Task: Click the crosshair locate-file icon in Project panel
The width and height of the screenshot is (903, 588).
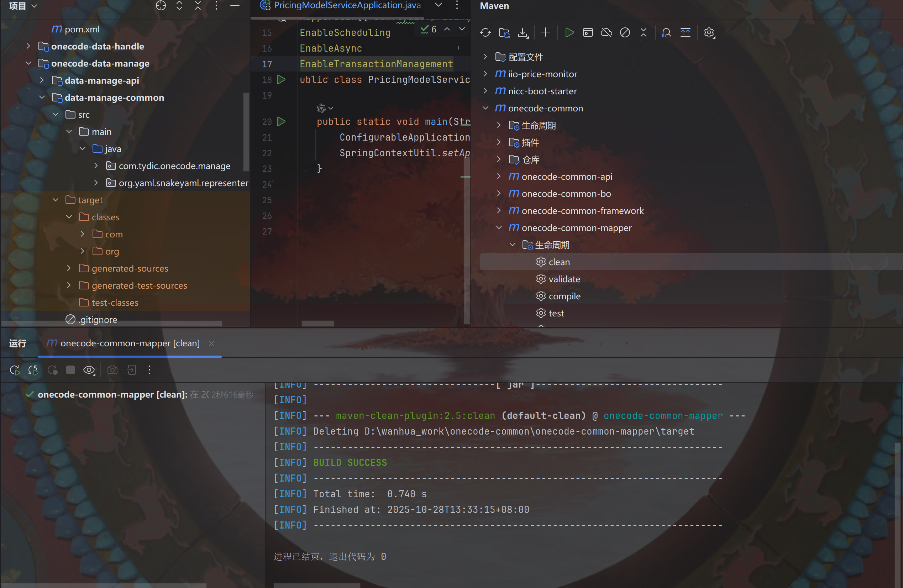Action: click(161, 6)
